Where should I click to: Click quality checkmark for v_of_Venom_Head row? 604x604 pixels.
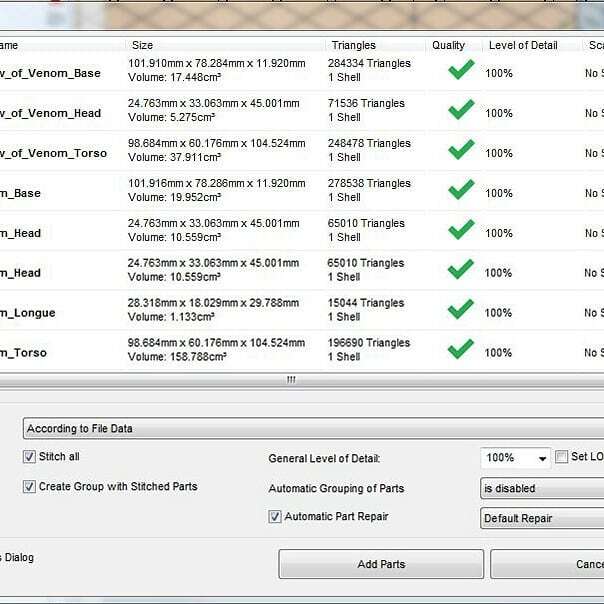(461, 109)
